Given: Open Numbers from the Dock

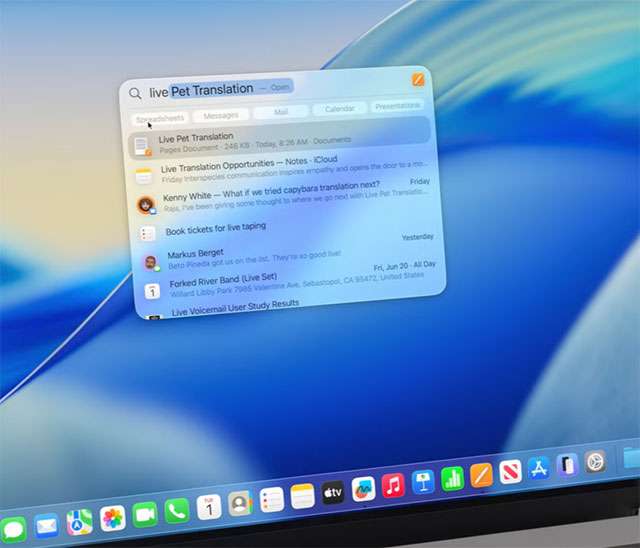Looking at the screenshot, I should click(452, 479).
